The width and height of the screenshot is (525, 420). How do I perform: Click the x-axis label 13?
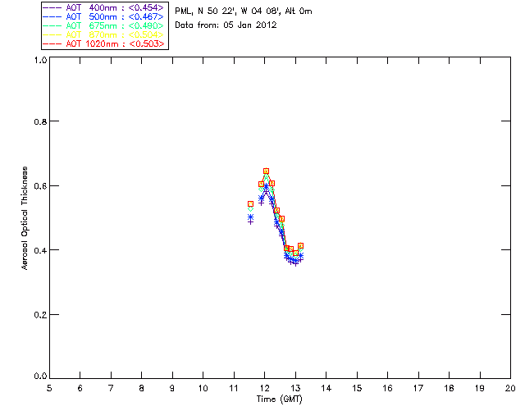(295, 389)
